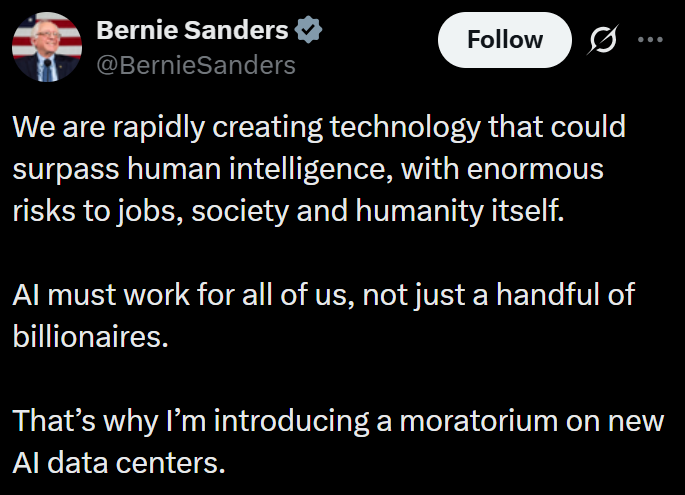Click the blue verified checkmark badge
The image size is (685, 495).
tap(311, 31)
